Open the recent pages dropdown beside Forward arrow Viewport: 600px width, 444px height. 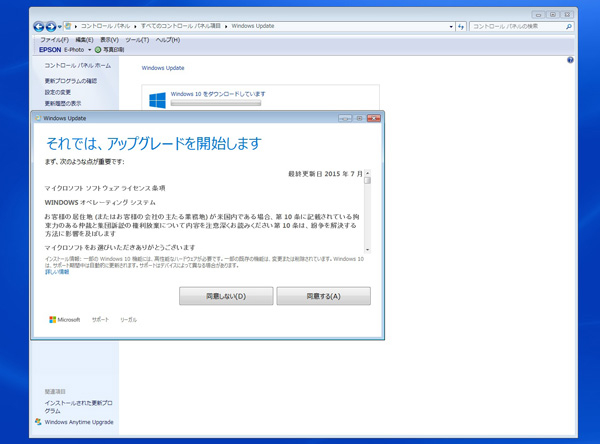point(60,27)
